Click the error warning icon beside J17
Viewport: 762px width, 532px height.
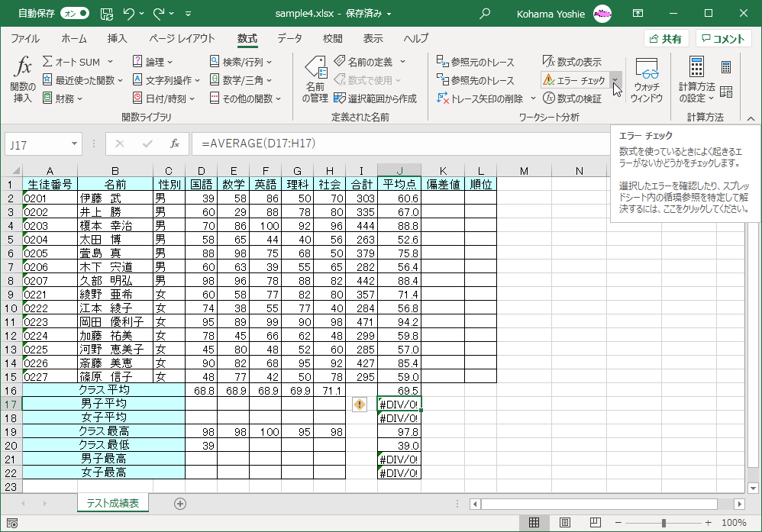click(x=359, y=405)
